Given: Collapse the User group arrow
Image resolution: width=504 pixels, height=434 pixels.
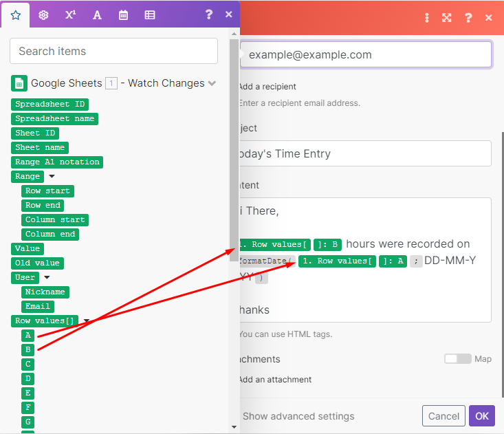Looking at the screenshot, I should 47,277.
